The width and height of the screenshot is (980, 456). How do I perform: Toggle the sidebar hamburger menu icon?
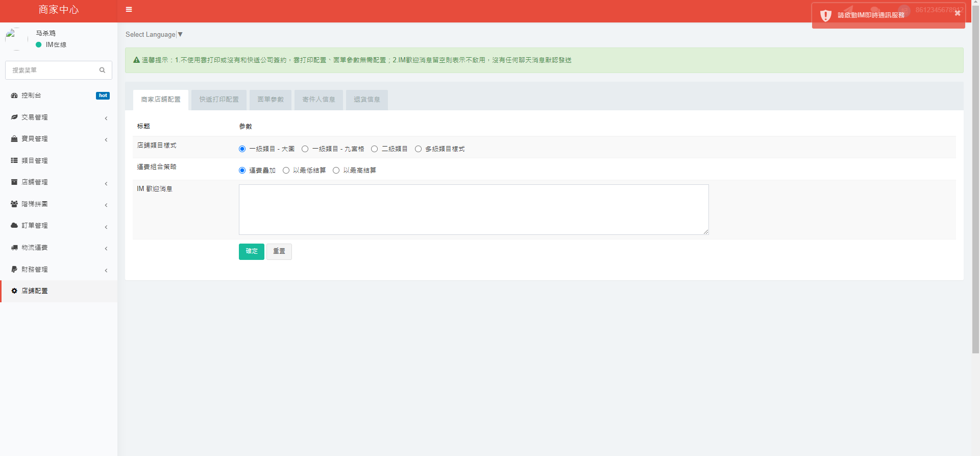(129, 9)
